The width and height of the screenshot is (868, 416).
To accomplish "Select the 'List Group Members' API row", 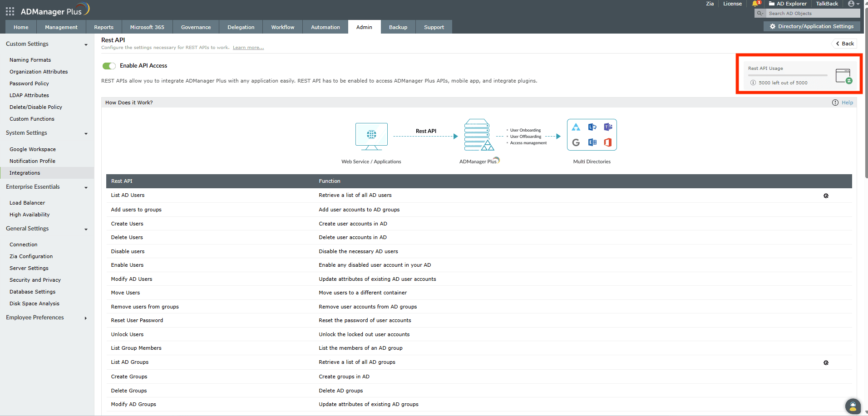I will [x=479, y=348].
